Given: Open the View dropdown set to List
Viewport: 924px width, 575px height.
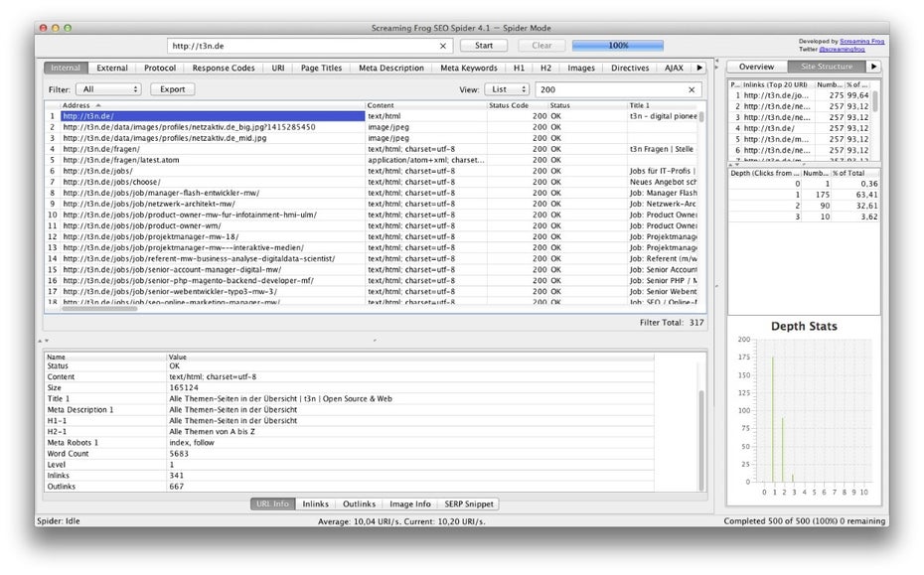Looking at the screenshot, I should (x=507, y=89).
